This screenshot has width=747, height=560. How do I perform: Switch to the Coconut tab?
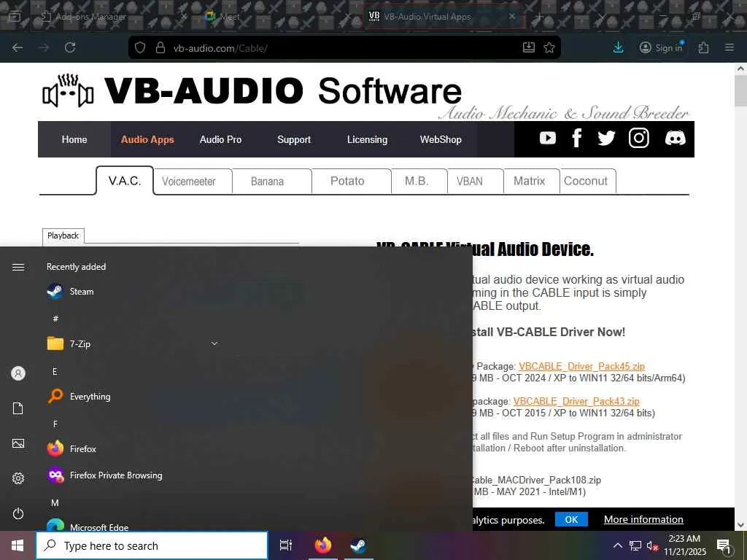tap(588, 182)
